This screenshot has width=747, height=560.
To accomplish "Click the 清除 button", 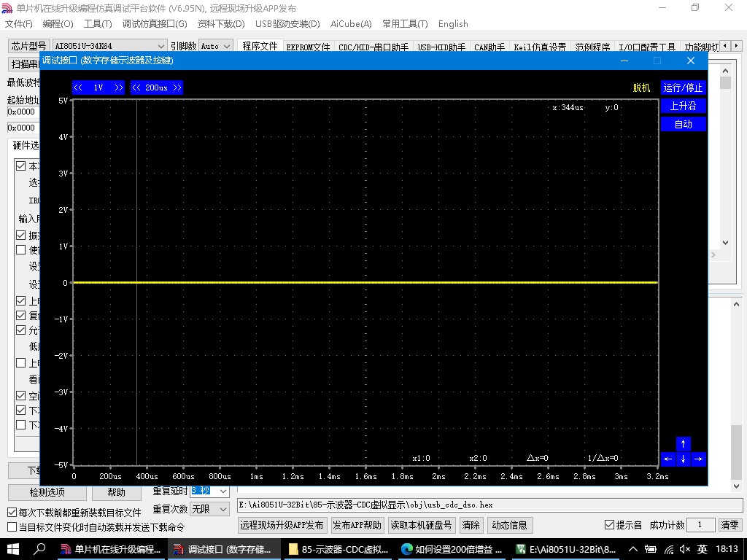I will pyautogui.click(x=471, y=525).
